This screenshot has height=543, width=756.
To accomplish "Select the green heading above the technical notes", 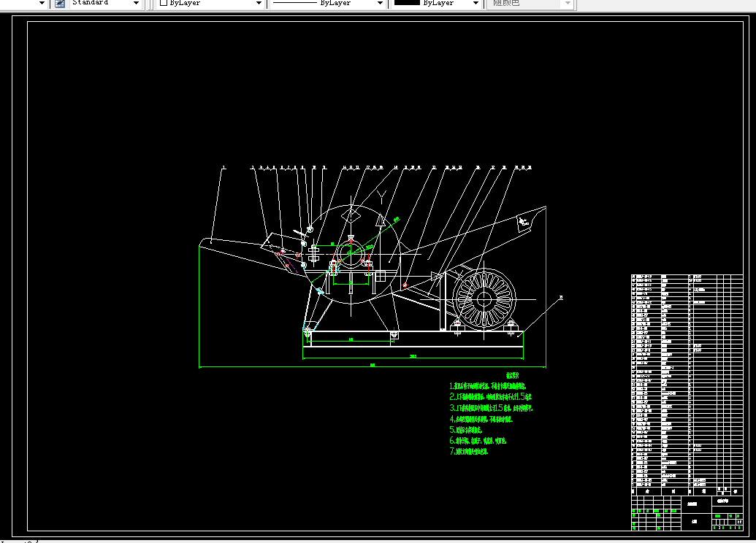I will [x=512, y=375].
